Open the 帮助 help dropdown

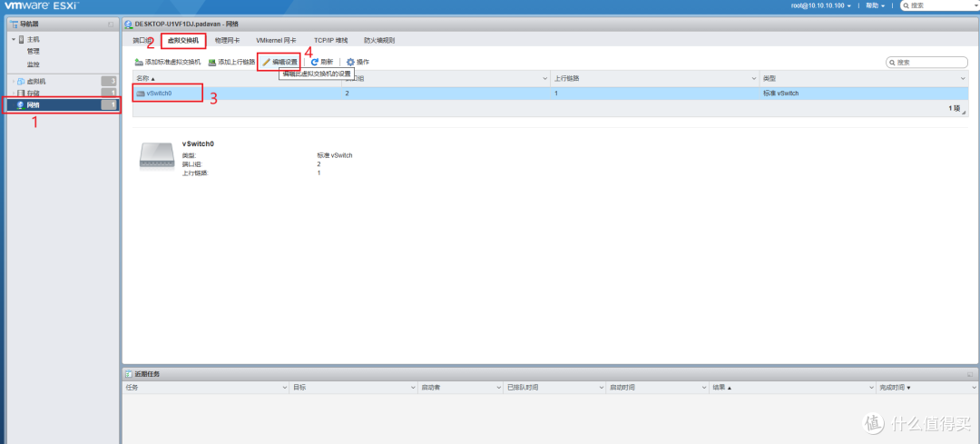coord(873,6)
